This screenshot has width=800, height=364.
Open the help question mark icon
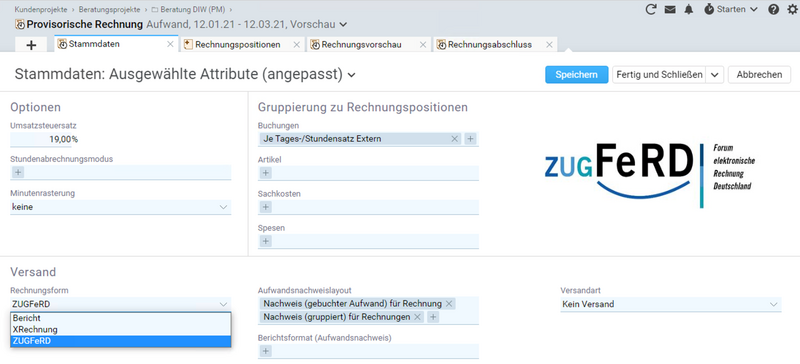(x=773, y=9)
